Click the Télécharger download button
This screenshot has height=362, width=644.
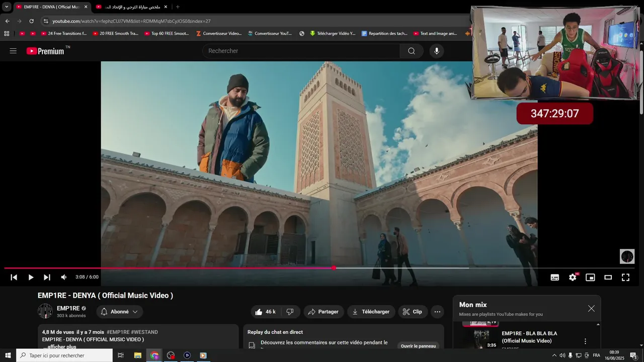(371, 312)
